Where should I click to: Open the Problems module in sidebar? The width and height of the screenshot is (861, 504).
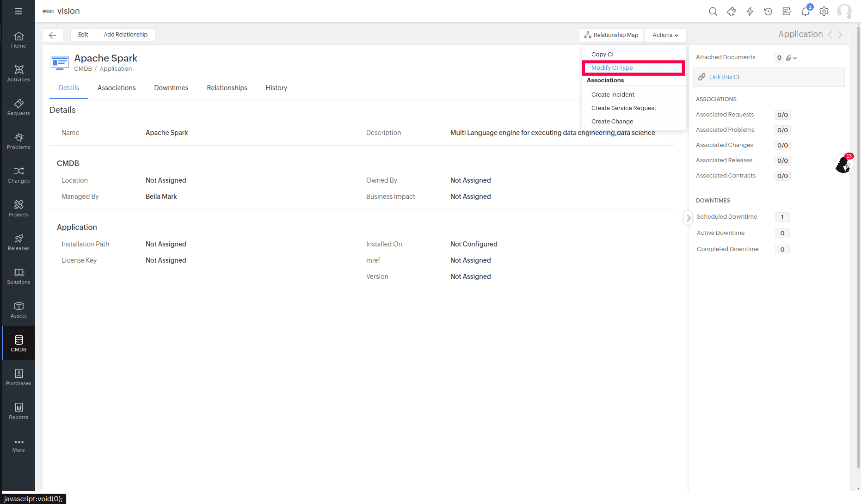(x=18, y=141)
